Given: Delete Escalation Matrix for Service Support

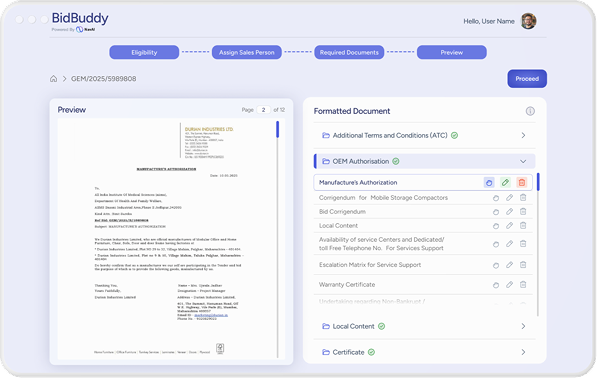Looking at the screenshot, I should (523, 265).
